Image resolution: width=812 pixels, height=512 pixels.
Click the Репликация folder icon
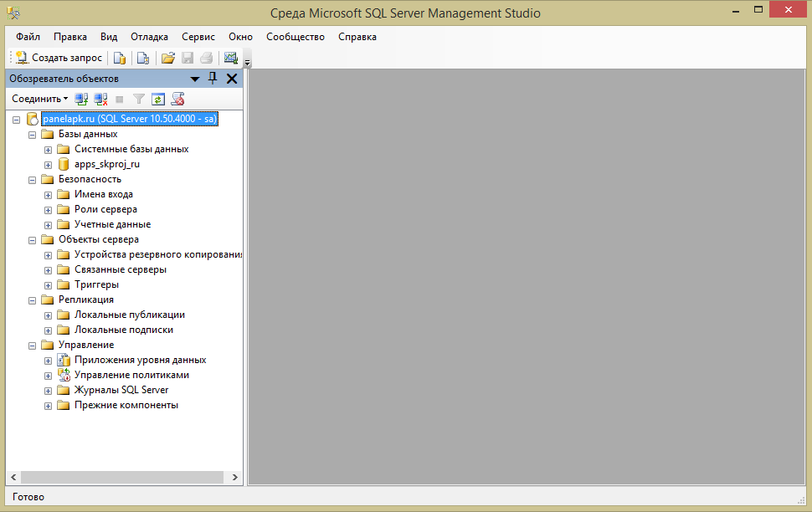pyautogui.click(x=48, y=300)
